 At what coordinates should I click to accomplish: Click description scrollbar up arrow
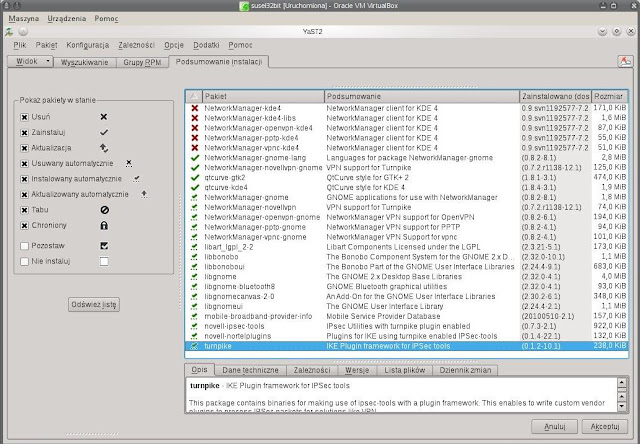[x=622, y=383]
